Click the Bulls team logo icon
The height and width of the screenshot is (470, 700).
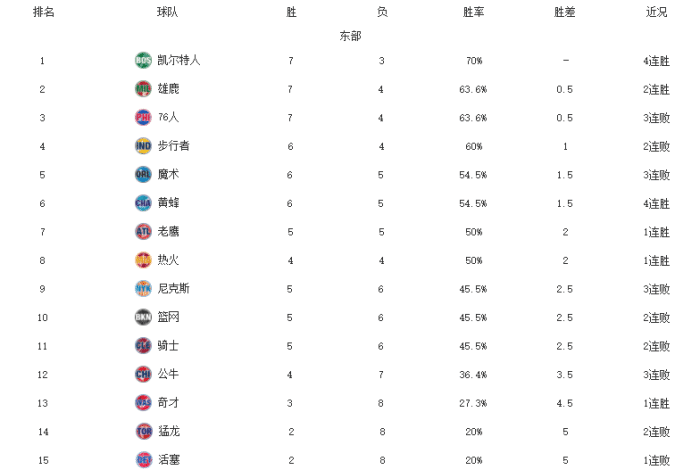[143, 374]
